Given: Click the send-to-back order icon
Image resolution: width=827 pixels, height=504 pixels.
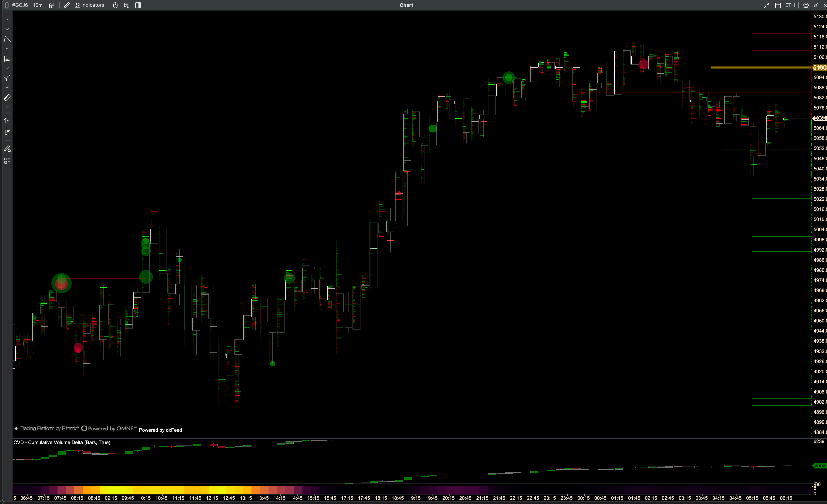Looking at the screenshot, I should pos(7,133).
